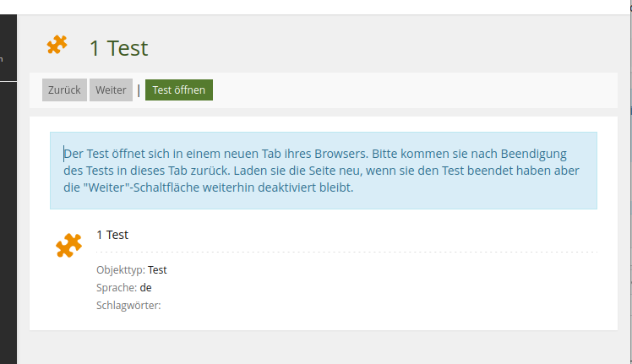Click the Sprache label
The height and width of the screenshot is (364, 632).
[117, 288]
